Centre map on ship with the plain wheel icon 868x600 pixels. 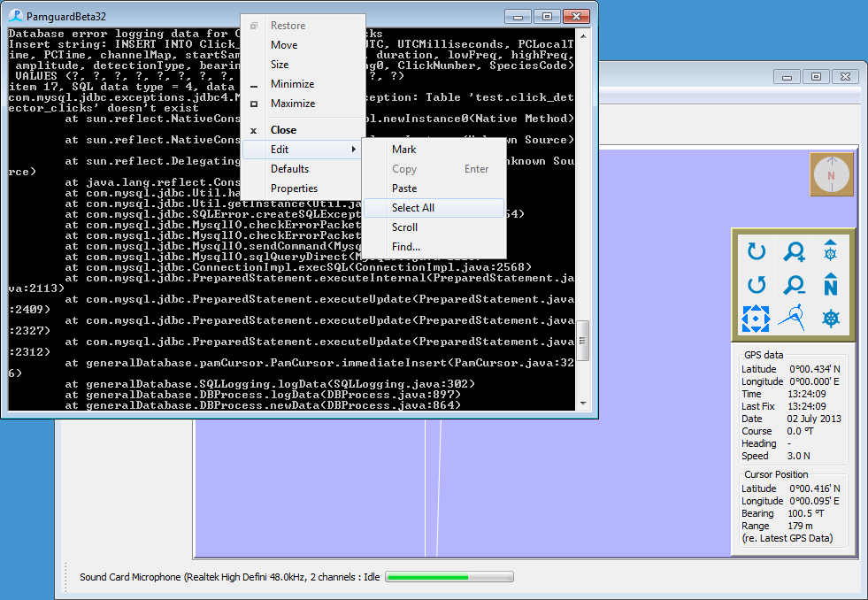[x=831, y=319]
